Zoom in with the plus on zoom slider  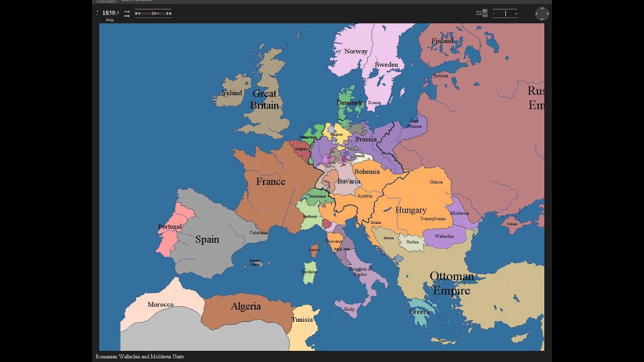coord(516,14)
